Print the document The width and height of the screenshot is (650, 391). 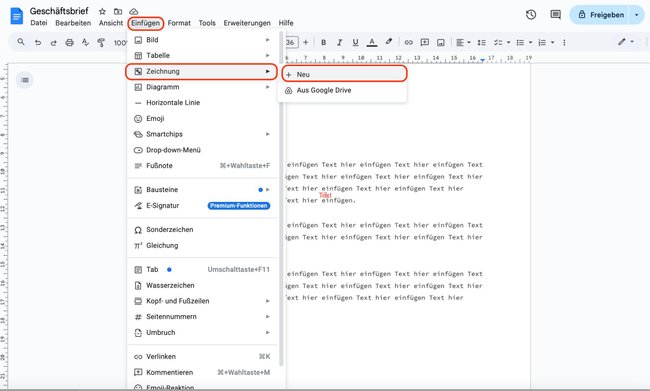point(70,42)
